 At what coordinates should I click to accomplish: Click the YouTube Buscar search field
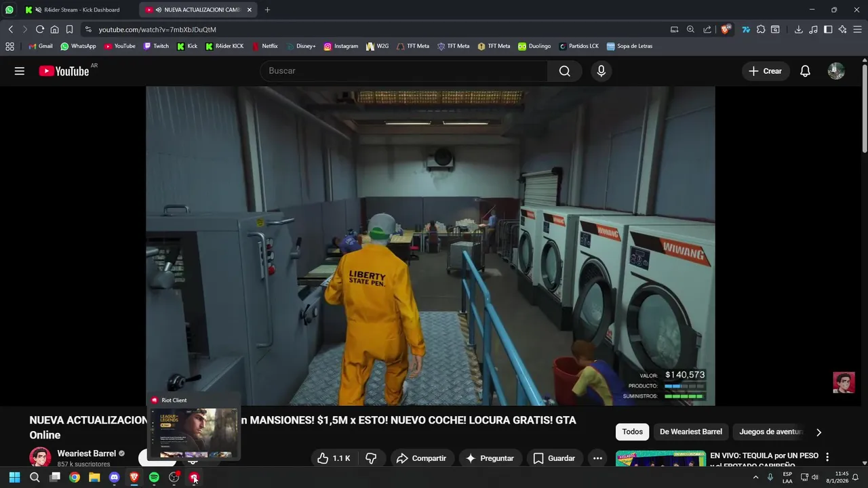pyautogui.click(x=404, y=71)
